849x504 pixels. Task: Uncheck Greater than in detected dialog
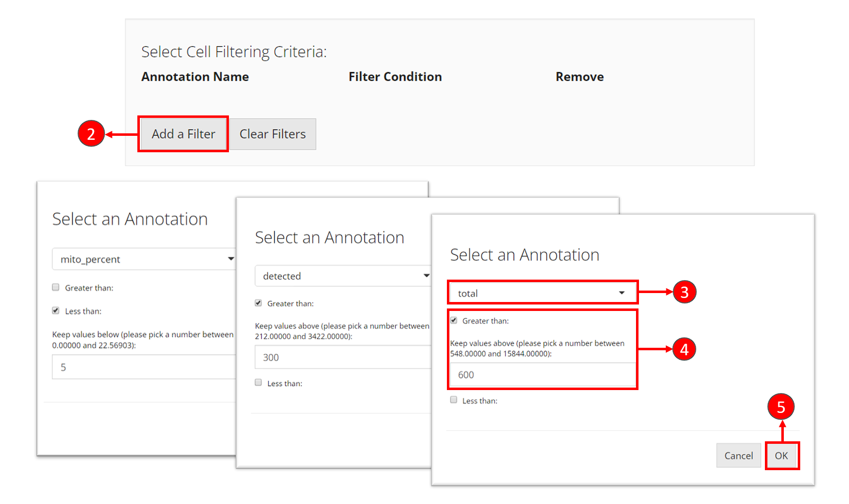[x=258, y=303]
